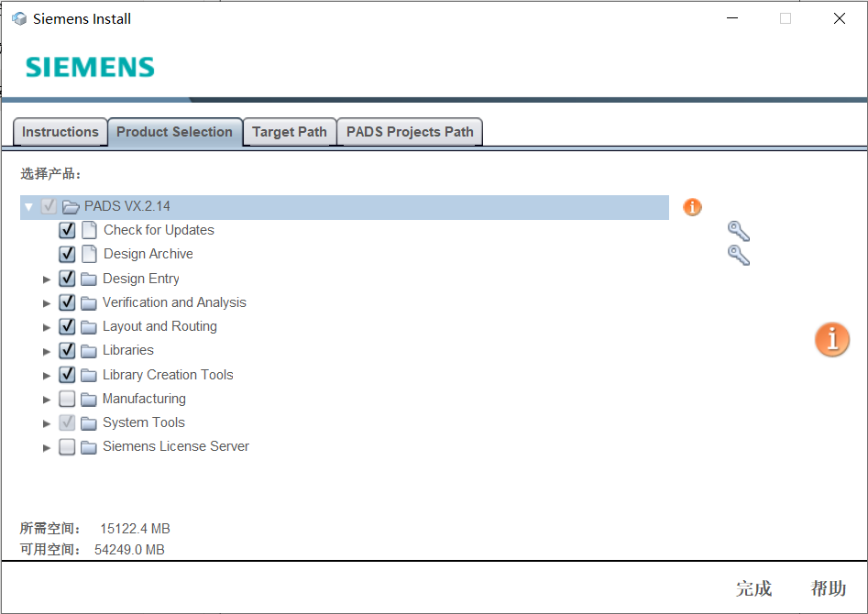Click the key icon on the Check for Updates row

coord(739,231)
